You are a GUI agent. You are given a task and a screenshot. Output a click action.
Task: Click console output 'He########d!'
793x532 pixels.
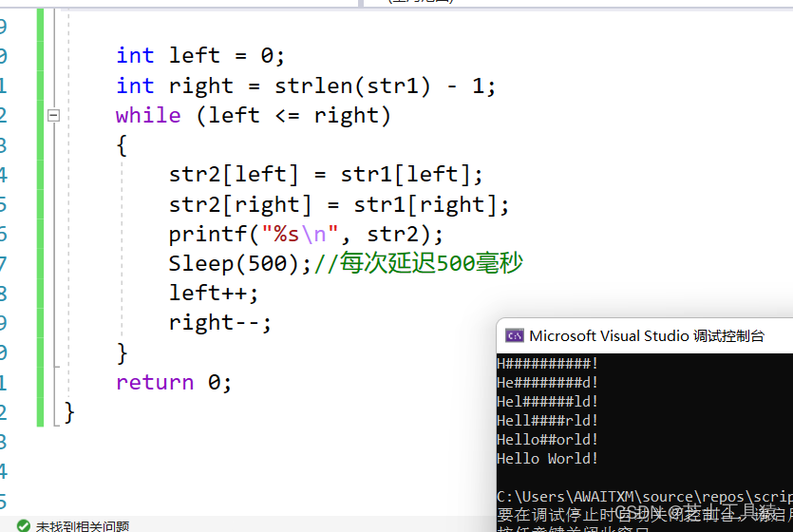click(547, 383)
